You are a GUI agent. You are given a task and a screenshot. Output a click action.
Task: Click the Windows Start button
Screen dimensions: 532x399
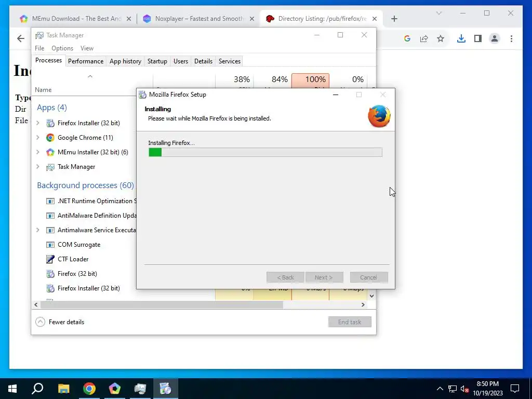[12, 389]
